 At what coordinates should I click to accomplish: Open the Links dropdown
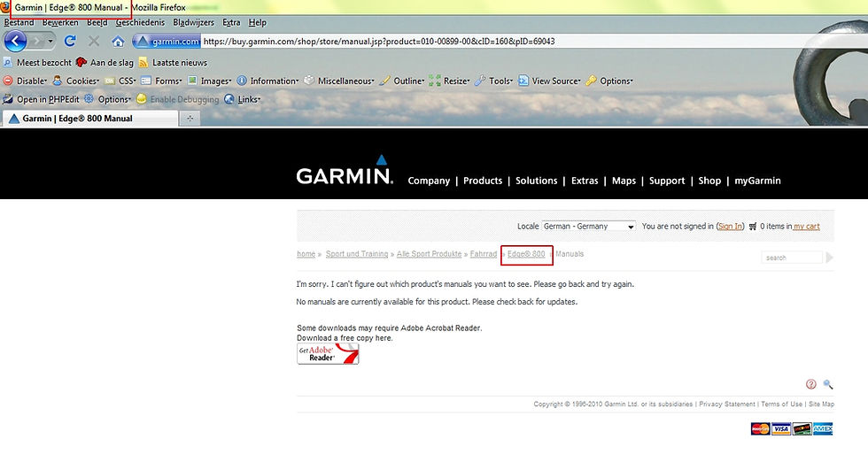pos(243,100)
